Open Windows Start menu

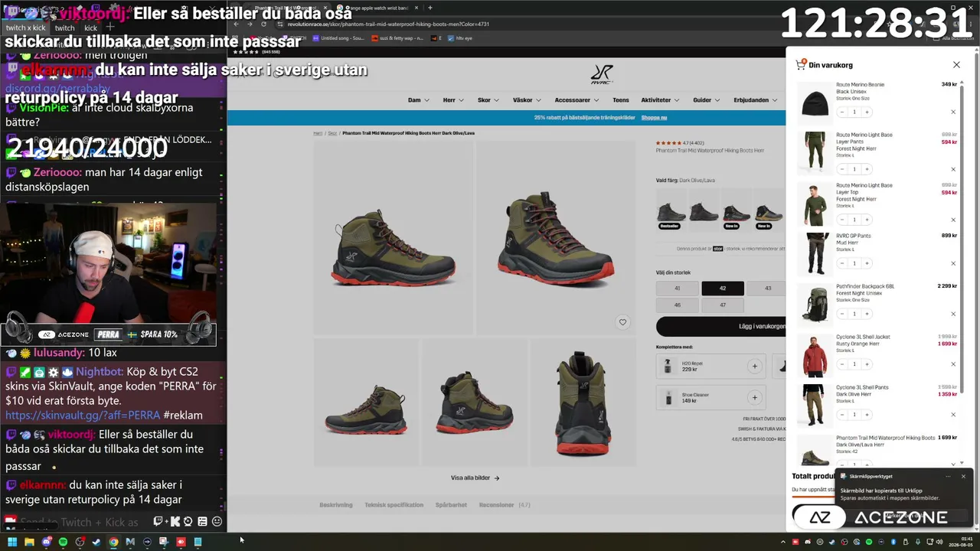point(12,542)
